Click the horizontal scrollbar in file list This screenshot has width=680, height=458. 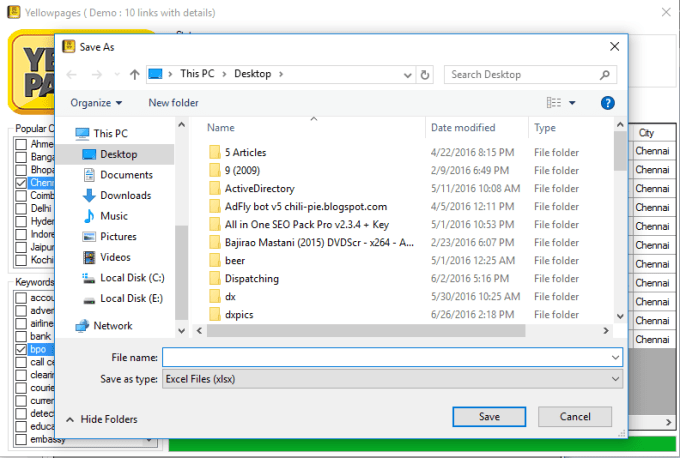366,331
